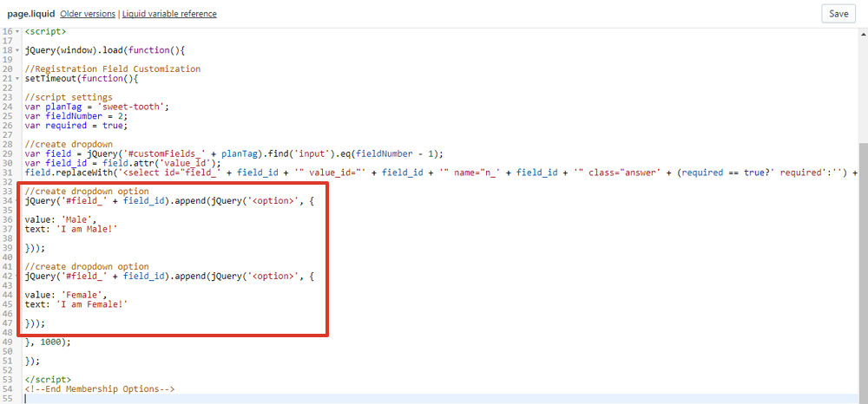Click line number 31 in the gutter

pos(7,173)
